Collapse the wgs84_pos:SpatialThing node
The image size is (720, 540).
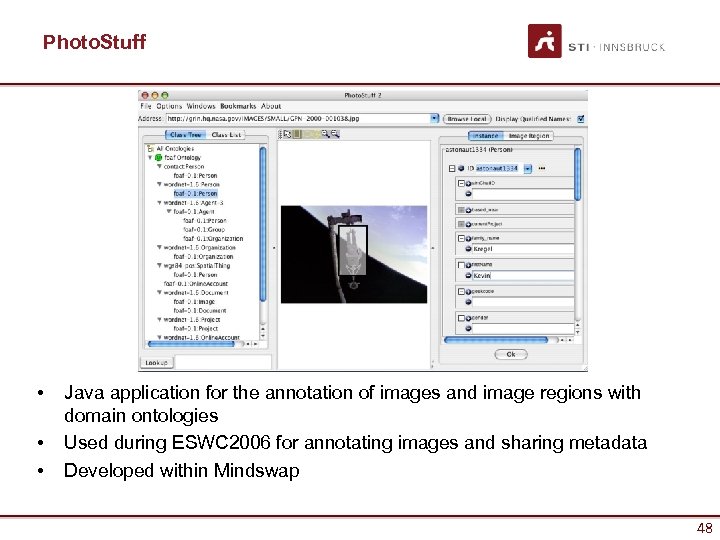click(x=159, y=265)
